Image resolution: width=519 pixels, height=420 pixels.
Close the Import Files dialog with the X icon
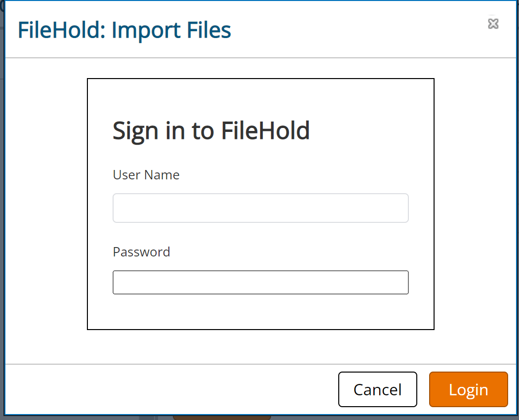coord(493,24)
